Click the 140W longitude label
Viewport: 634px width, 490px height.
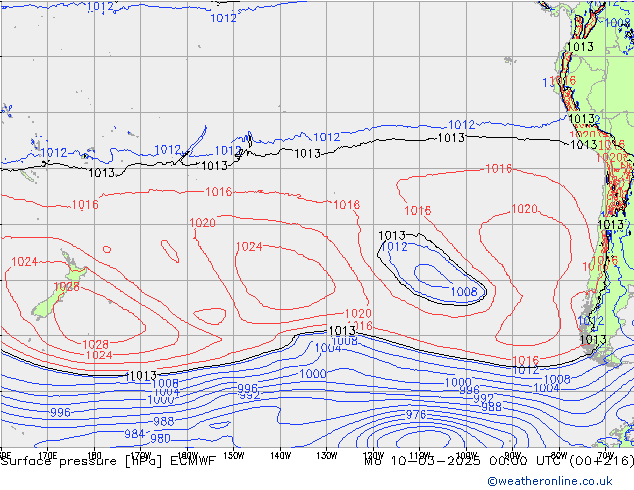[x=280, y=455]
